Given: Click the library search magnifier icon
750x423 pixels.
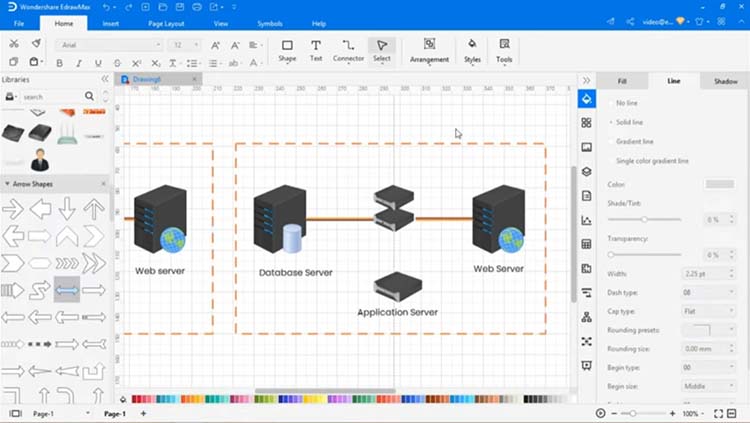Looking at the screenshot, I should [89, 96].
